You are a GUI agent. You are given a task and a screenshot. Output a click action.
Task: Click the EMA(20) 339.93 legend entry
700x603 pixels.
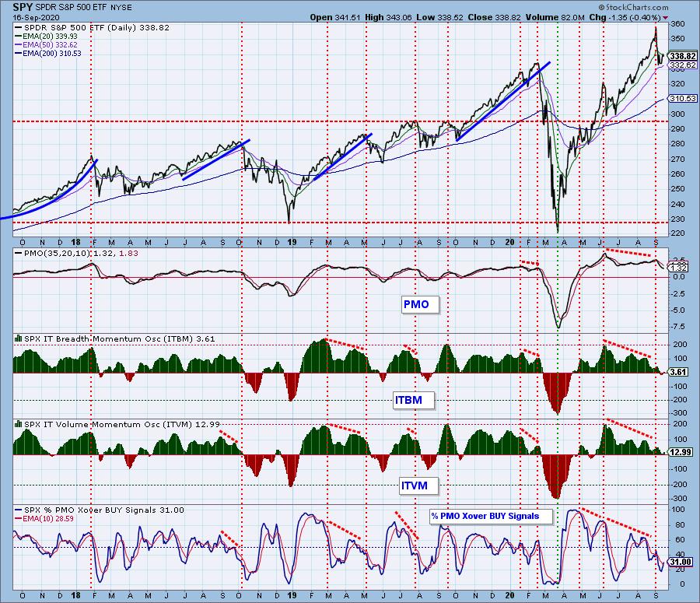coord(46,36)
